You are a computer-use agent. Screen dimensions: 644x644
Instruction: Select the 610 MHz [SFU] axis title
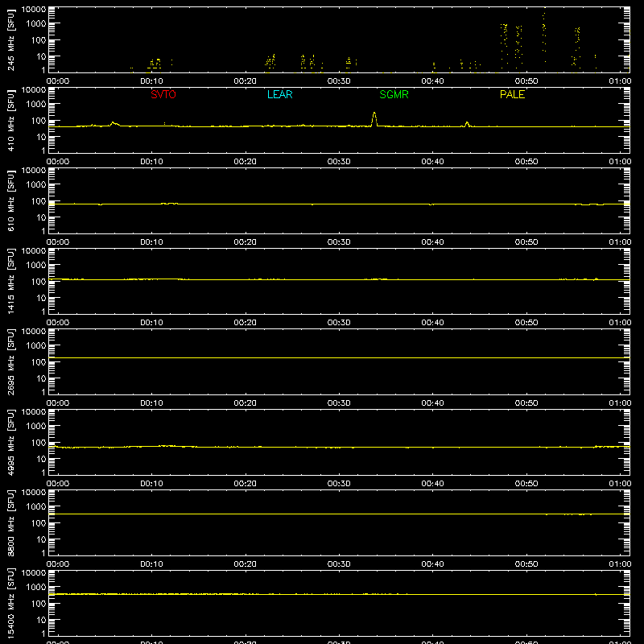click(x=10, y=200)
